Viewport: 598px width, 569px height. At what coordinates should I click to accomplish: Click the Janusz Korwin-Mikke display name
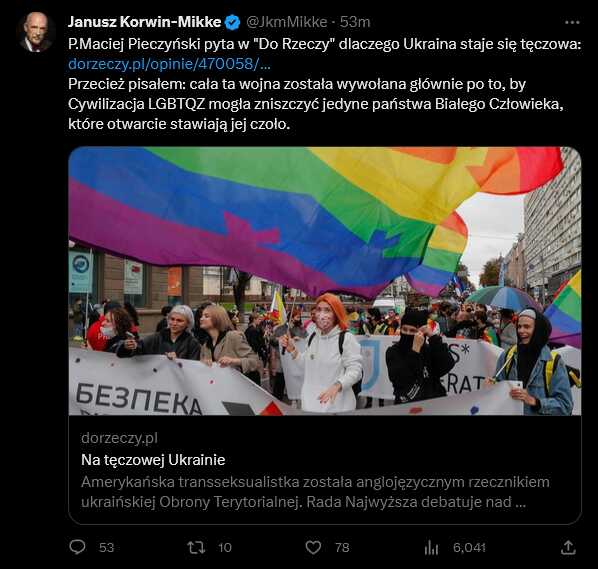point(145,22)
